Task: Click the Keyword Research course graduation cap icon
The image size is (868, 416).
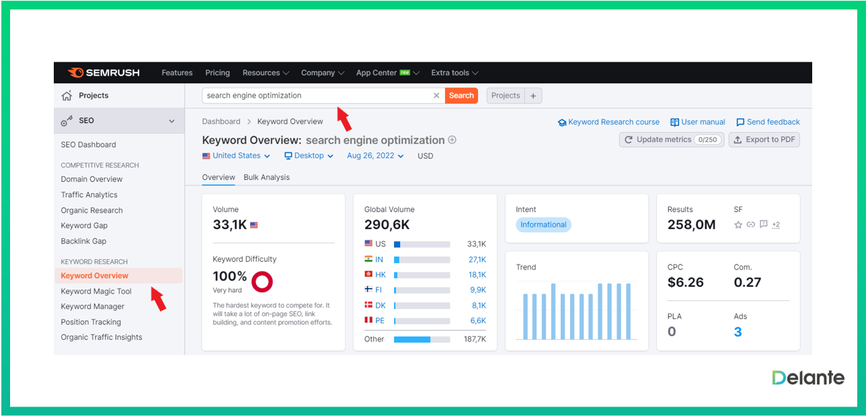Action: click(x=562, y=123)
